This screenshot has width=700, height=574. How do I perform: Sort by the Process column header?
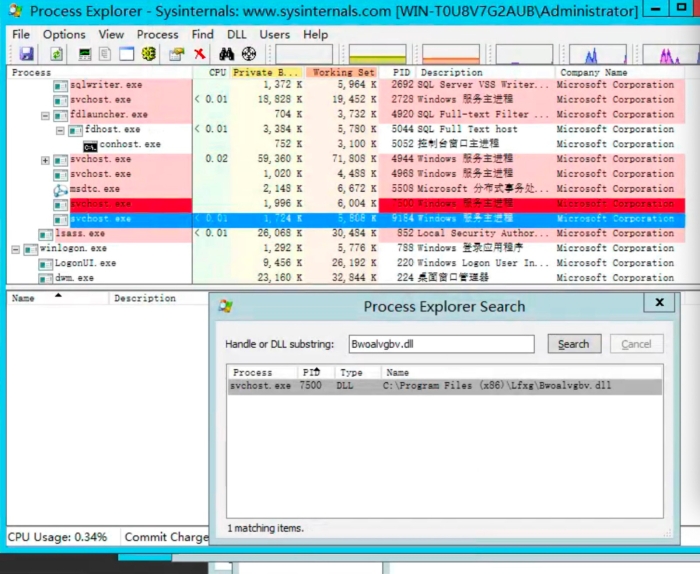(100, 72)
